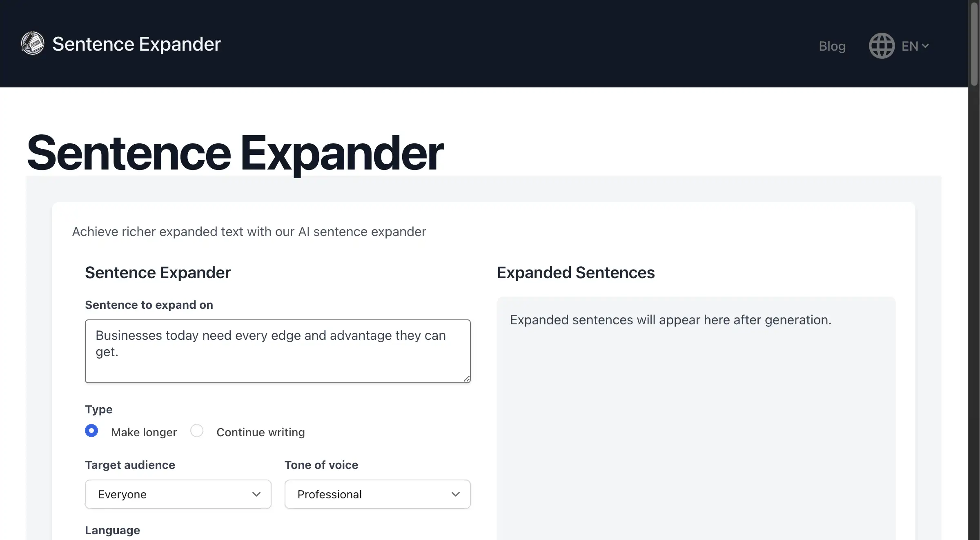Select the Make longer radio button
This screenshot has height=540, width=980.
coord(92,431)
